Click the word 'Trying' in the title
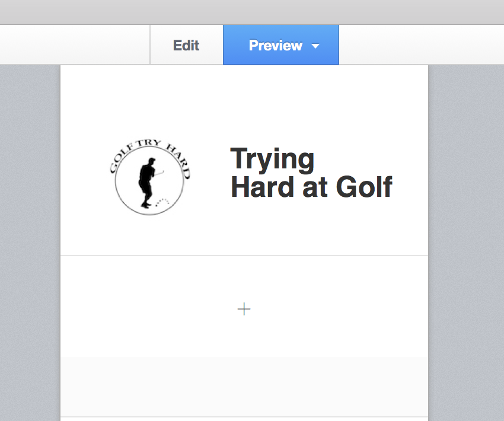This screenshot has height=421, width=504. [272, 159]
